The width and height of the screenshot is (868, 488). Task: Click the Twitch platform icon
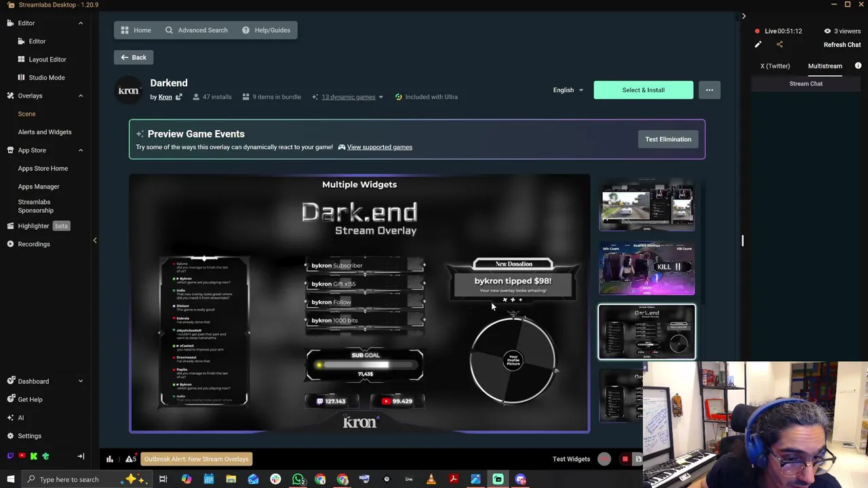10,456
